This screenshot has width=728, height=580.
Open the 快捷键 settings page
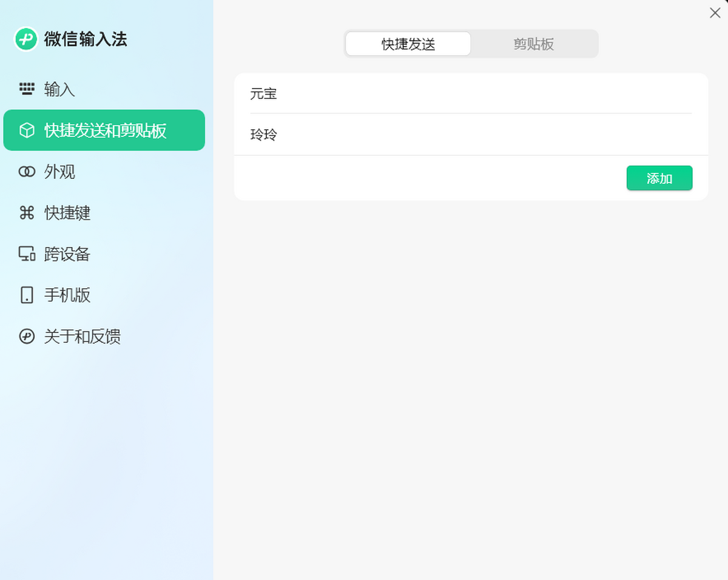tap(64, 213)
